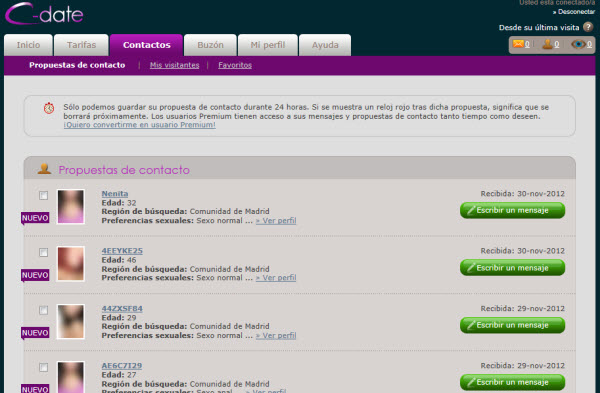Open the Ayuda tab
Image resolution: width=600 pixels, height=393 pixels.
point(325,45)
